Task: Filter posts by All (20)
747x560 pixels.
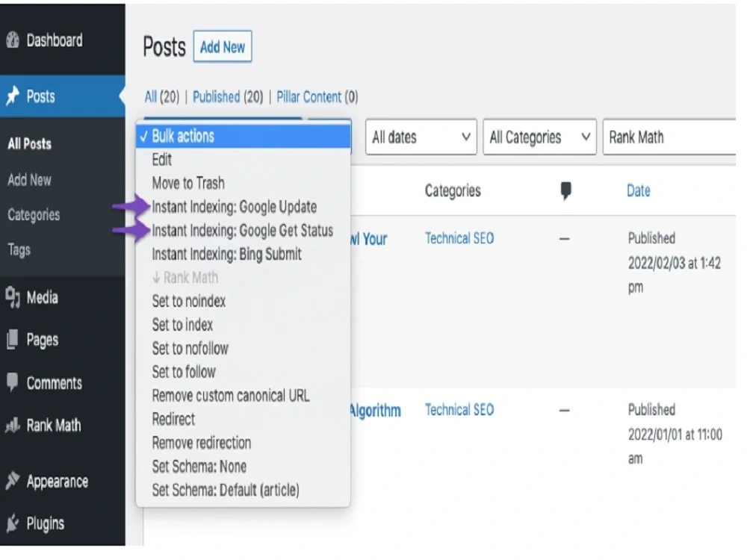Action: pyautogui.click(x=162, y=96)
